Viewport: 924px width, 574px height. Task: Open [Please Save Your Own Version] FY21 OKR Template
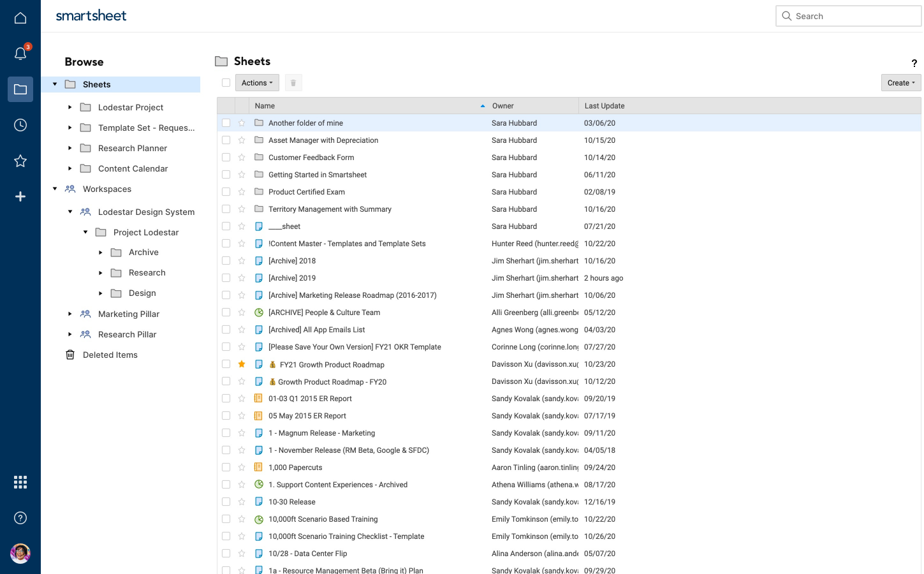[x=355, y=347]
